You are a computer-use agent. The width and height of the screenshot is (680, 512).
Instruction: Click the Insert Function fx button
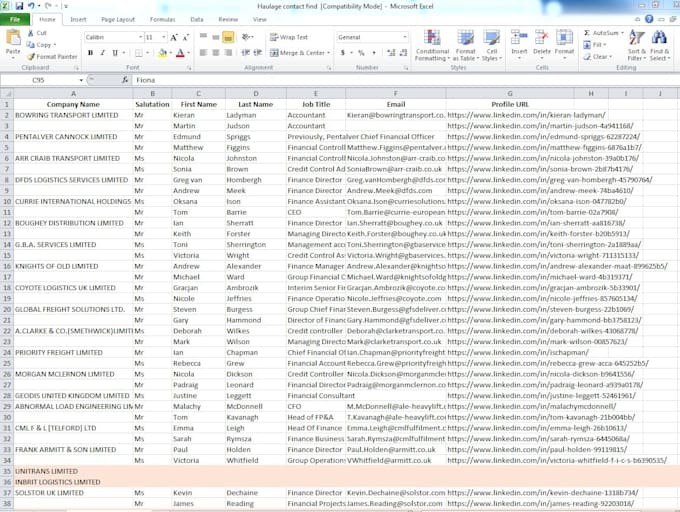(125, 80)
